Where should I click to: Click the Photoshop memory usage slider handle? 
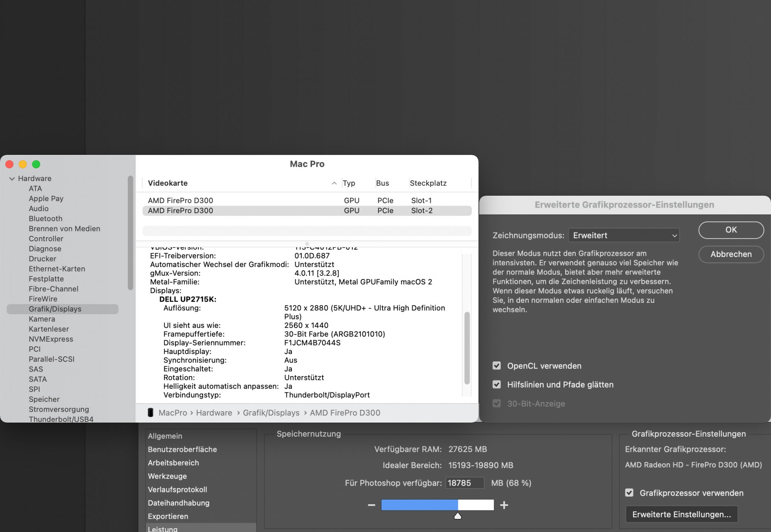458,516
